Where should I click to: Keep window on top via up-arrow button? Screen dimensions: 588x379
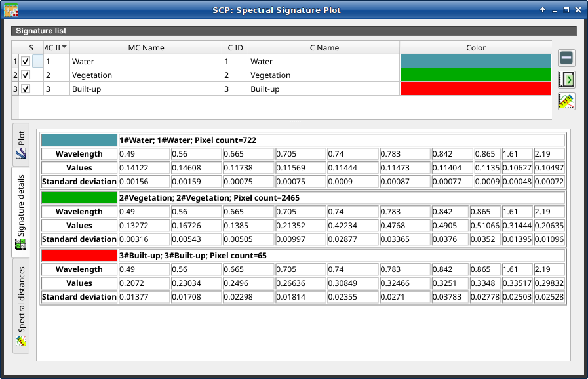(543, 10)
